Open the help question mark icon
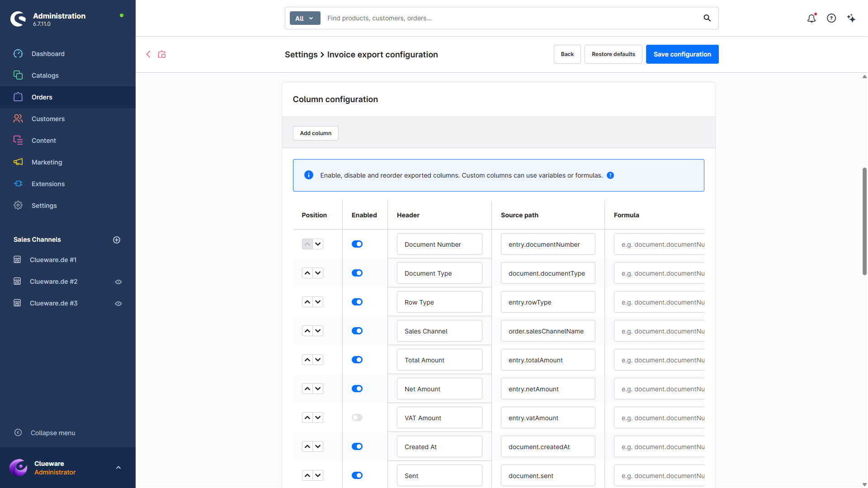This screenshot has height=488, width=868. click(831, 18)
